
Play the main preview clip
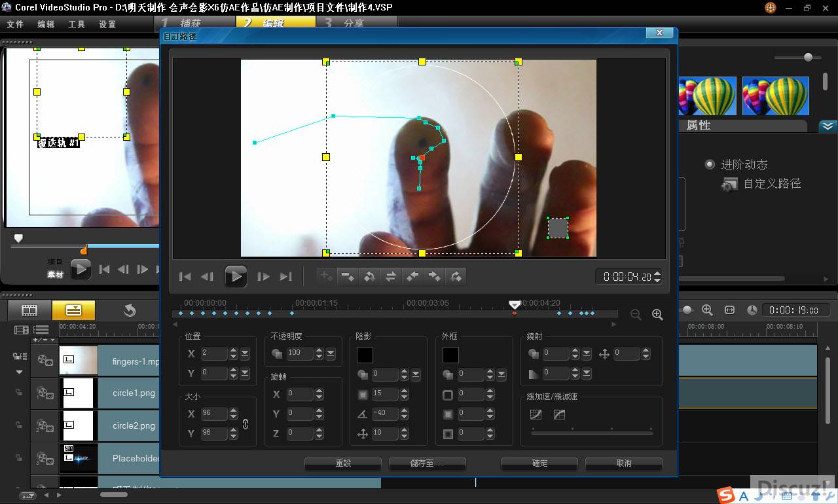pyautogui.click(x=81, y=269)
